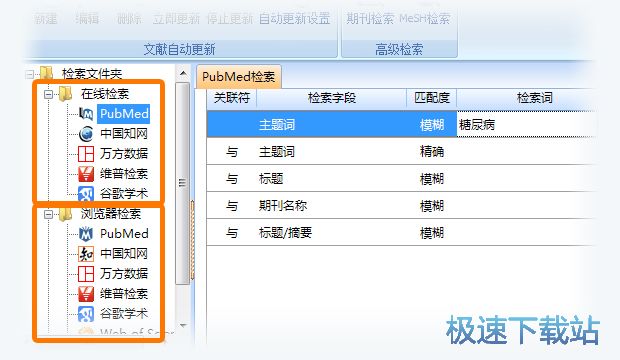
Task: Click the 维普检索 red icon under 在线检索
Action: pos(86,174)
